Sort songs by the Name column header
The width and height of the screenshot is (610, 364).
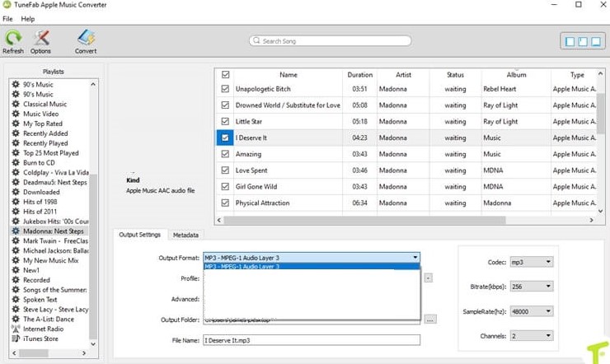pyautogui.click(x=289, y=75)
